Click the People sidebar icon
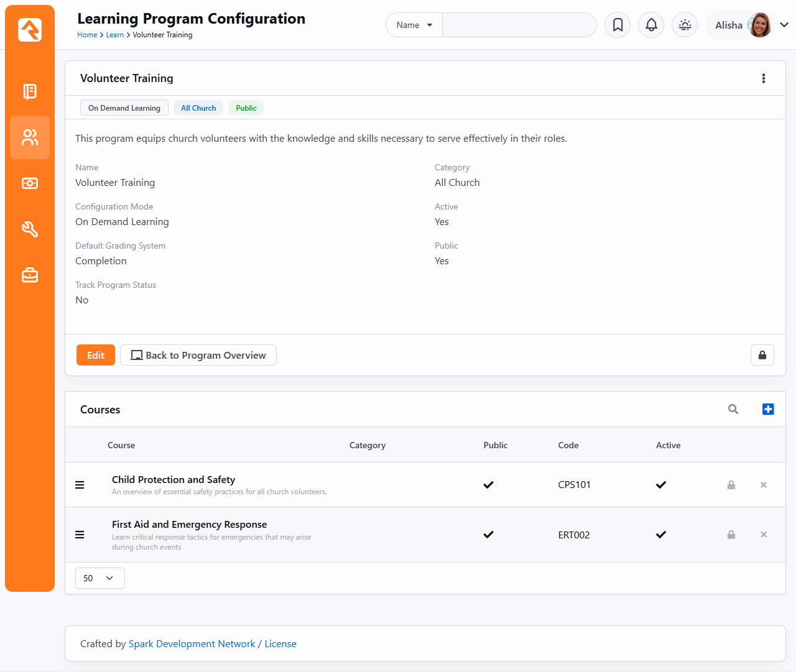Viewport: 796px width, 672px height. (x=30, y=137)
